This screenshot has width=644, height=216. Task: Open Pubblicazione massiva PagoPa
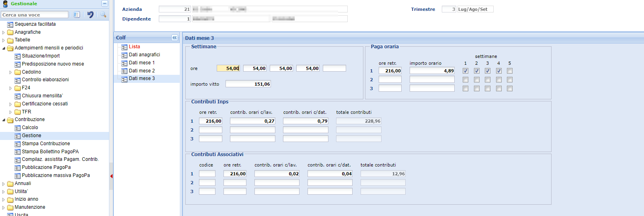click(x=56, y=175)
